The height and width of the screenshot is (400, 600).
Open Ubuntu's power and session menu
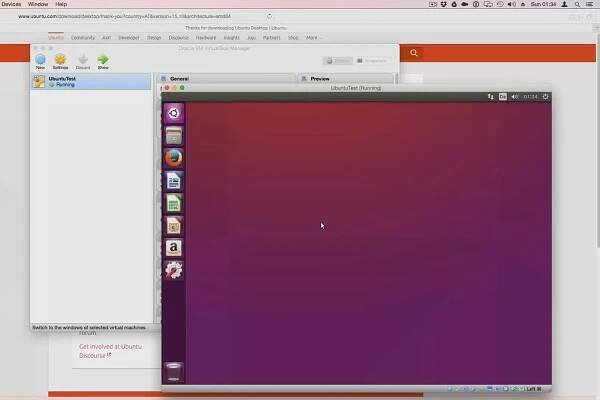(x=545, y=97)
